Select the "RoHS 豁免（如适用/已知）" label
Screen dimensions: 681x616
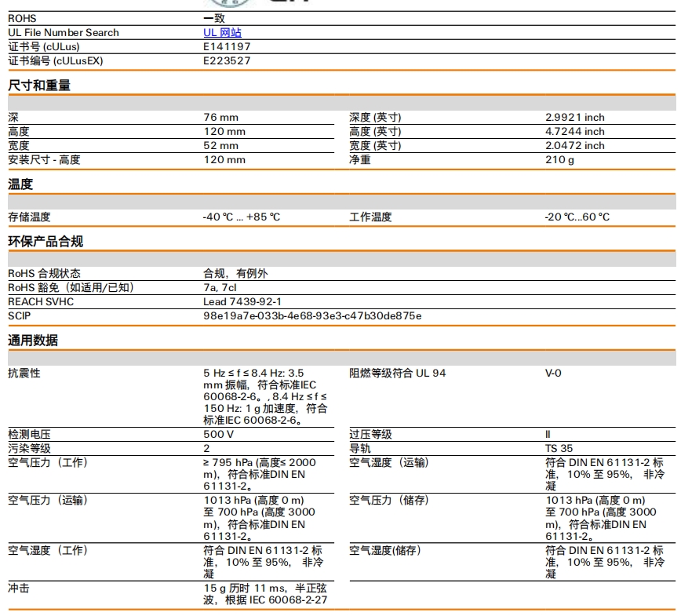point(71,287)
